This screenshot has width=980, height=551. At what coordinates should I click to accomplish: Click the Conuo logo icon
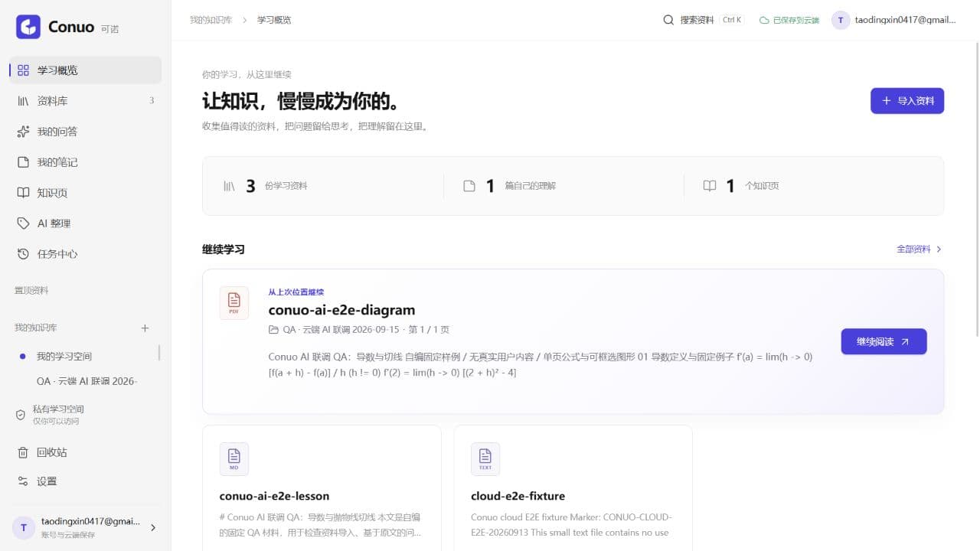click(28, 27)
